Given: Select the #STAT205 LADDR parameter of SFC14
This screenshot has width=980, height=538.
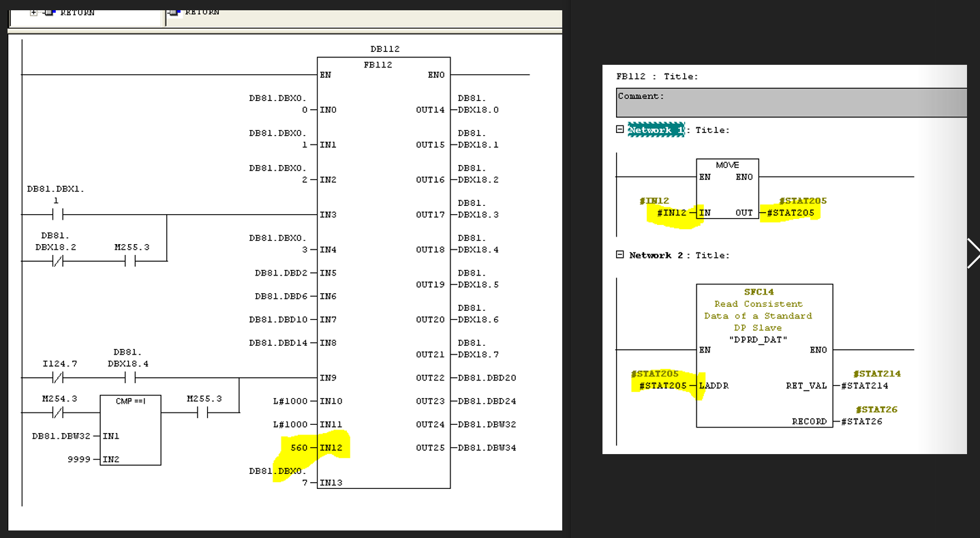Looking at the screenshot, I should (x=662, y=386).
